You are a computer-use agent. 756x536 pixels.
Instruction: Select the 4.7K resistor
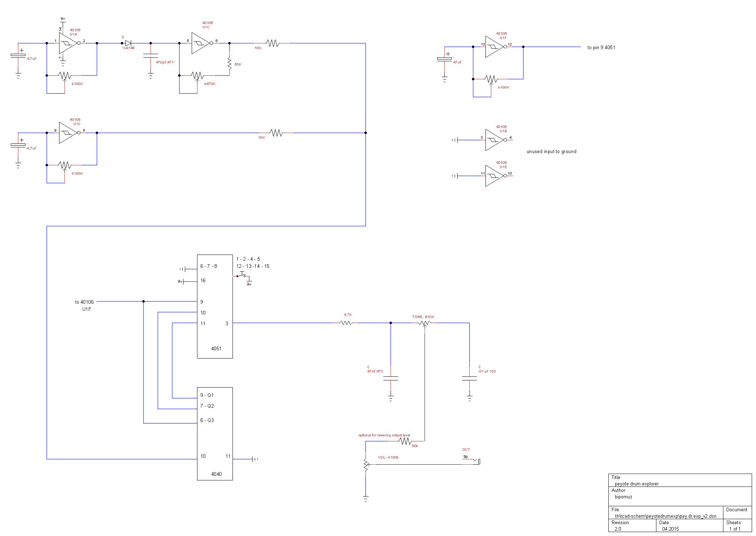346,323
